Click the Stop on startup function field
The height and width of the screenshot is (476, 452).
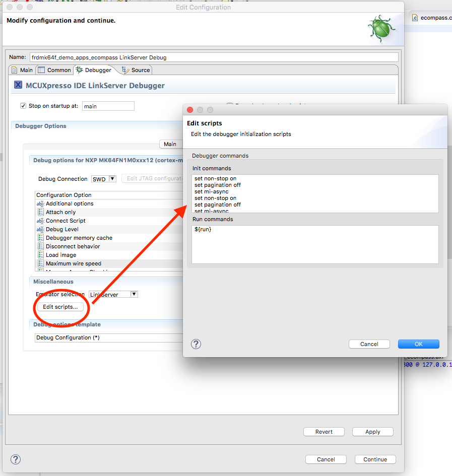[108, 106]
